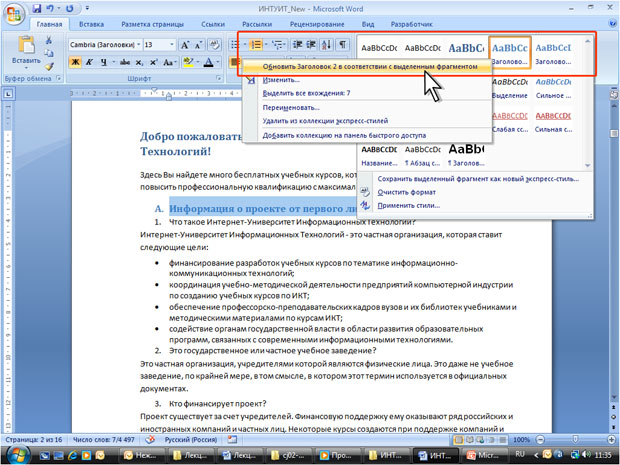Switch to the Рецензирование tab

tap(317, 24)
